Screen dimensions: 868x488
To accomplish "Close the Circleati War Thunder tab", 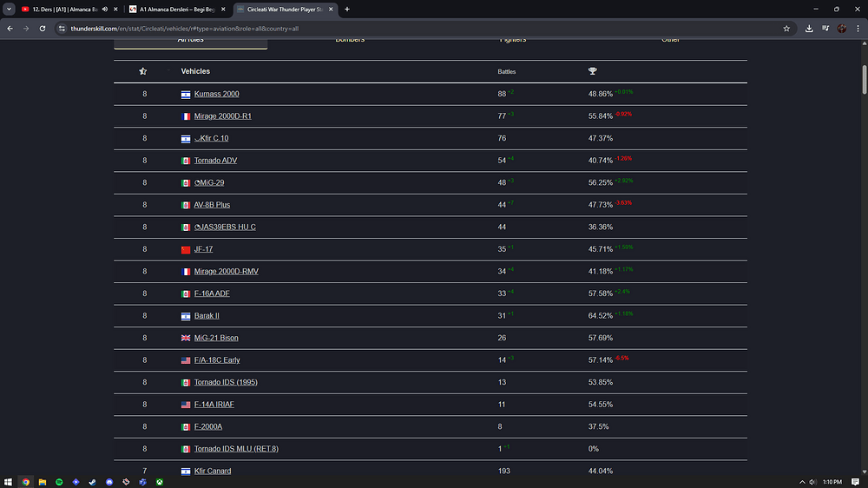I will [x=331, y=10].
